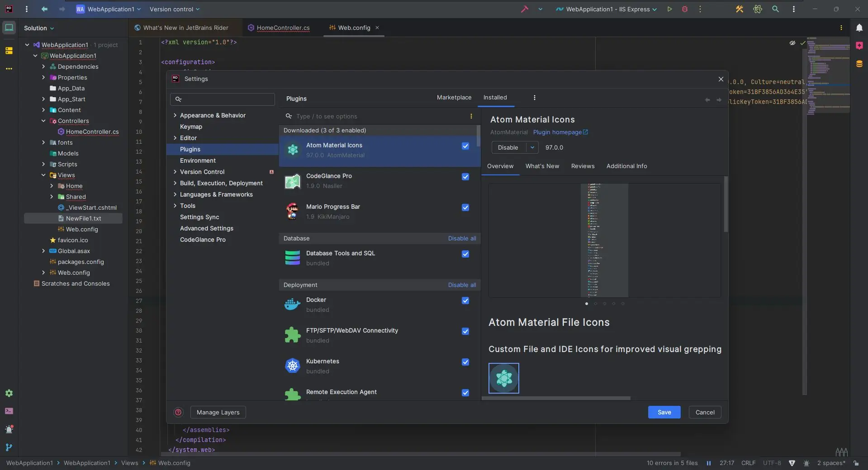868x470 pixels.
Task: Click the Debug bug icon in toolbar
Action: pyautogui.click(x=685, y=9)
